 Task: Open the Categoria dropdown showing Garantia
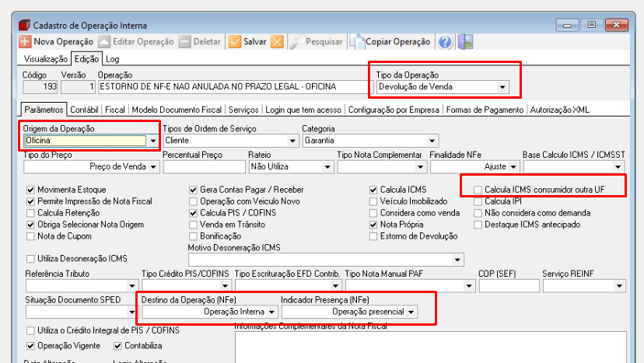432,141
